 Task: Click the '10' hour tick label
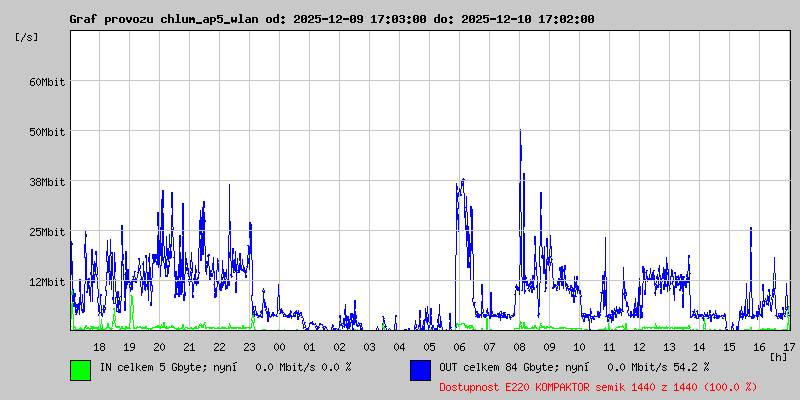point(579,347)
